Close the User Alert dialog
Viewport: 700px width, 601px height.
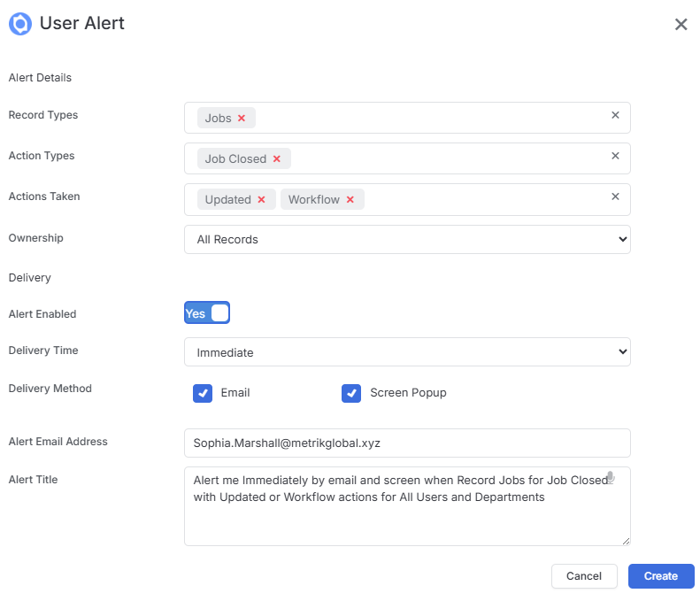pyautogui.click(x=681, y=24)
